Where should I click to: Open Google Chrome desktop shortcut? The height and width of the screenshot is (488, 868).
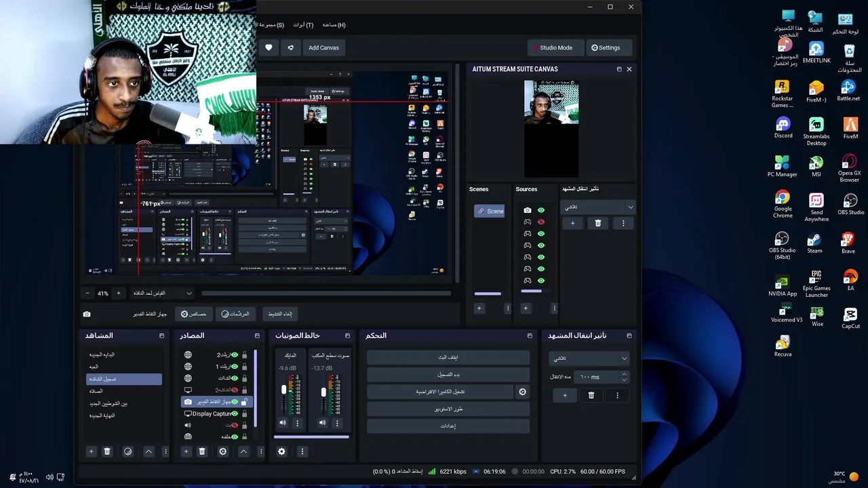pos(783,204)
